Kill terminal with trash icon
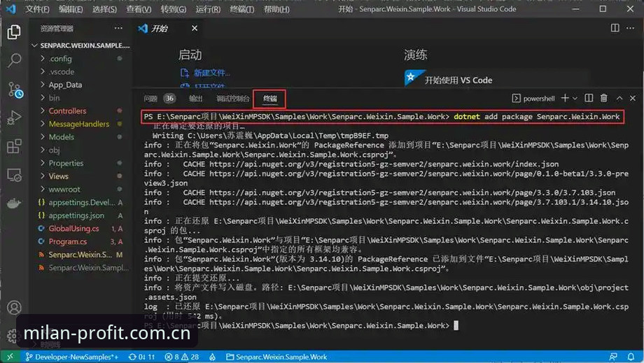 603,98
